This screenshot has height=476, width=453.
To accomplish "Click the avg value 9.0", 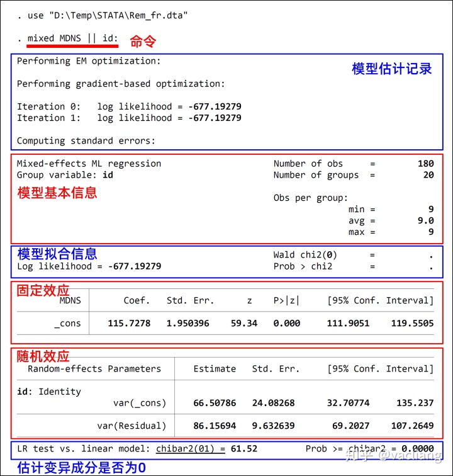I will [x=426, y=220].
